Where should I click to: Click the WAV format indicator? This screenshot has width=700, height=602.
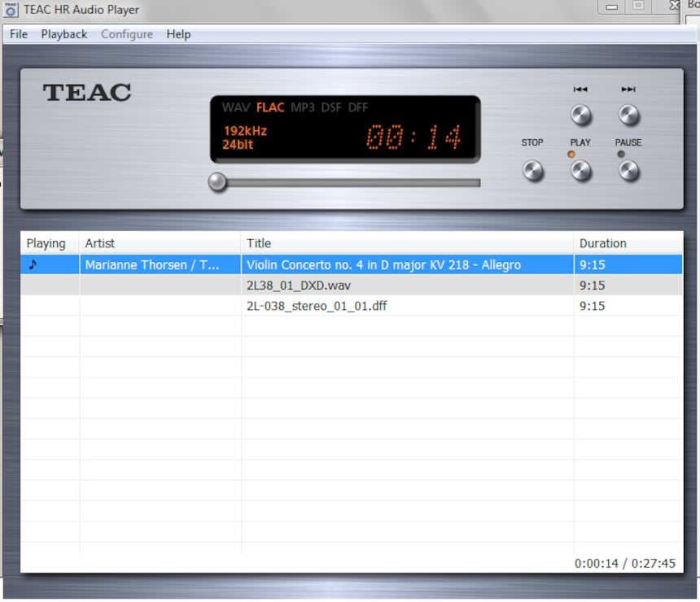pyautogui.click(x=236, y=107)
